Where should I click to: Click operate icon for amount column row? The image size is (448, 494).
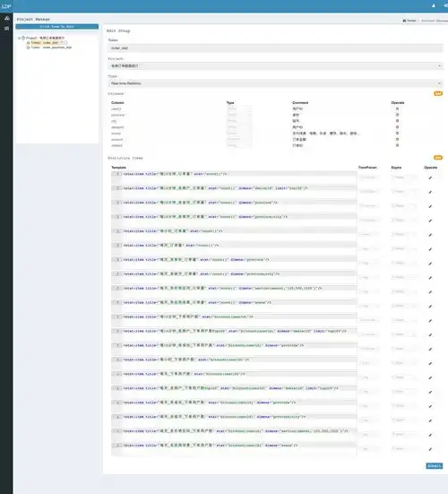click(x=397, y=139)
